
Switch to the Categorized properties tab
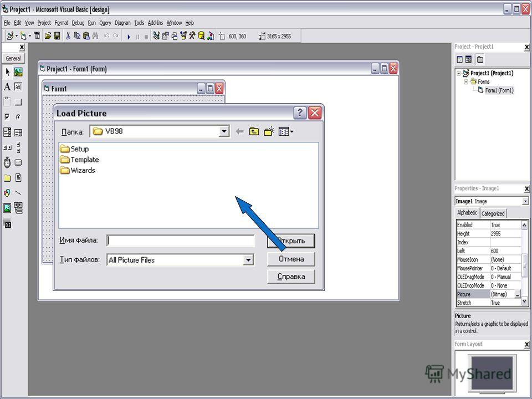click(493, 213)
